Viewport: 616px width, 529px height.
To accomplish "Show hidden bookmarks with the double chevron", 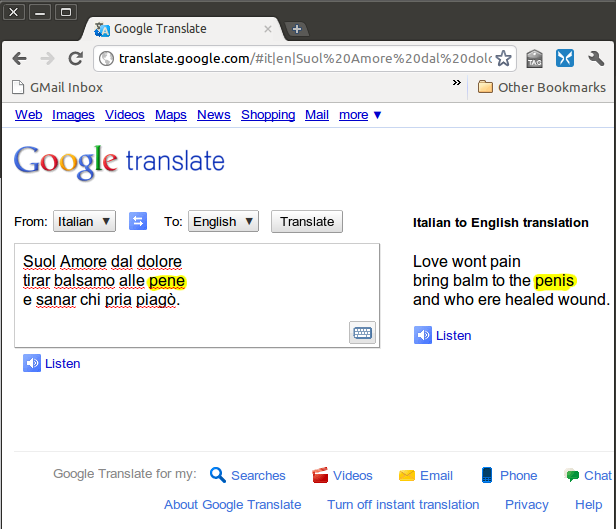I will [x=456, y=82].
